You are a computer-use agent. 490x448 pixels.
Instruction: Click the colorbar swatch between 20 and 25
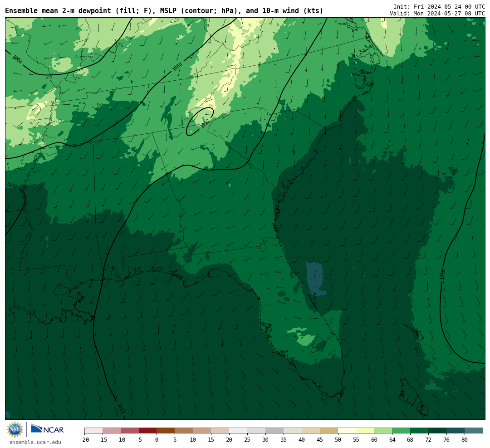[239, 431]
